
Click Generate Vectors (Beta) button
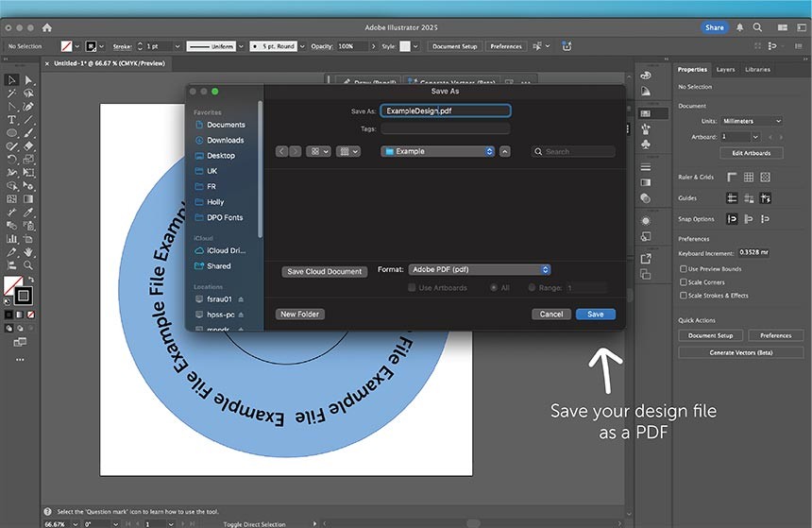coord(741,353)
